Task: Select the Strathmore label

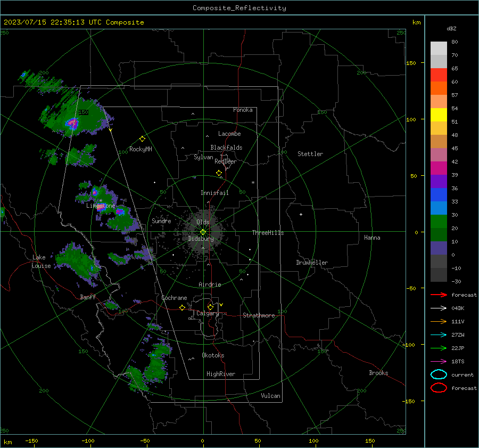Action: tap(259, 315)
